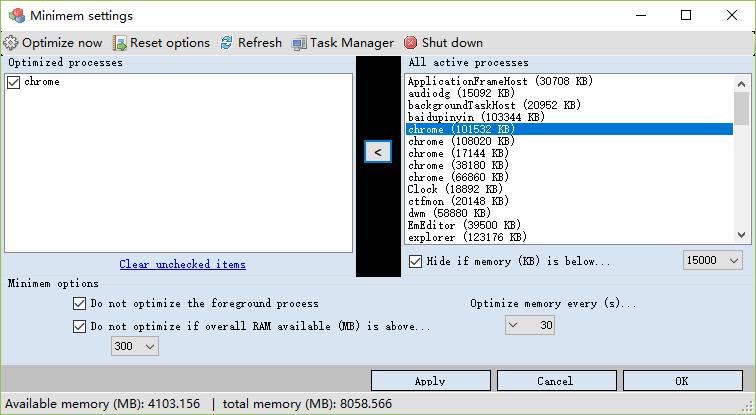Disable Do not optimize if RAM above option
The width and height of the screenshot is (756, 415).
point(80,326)
